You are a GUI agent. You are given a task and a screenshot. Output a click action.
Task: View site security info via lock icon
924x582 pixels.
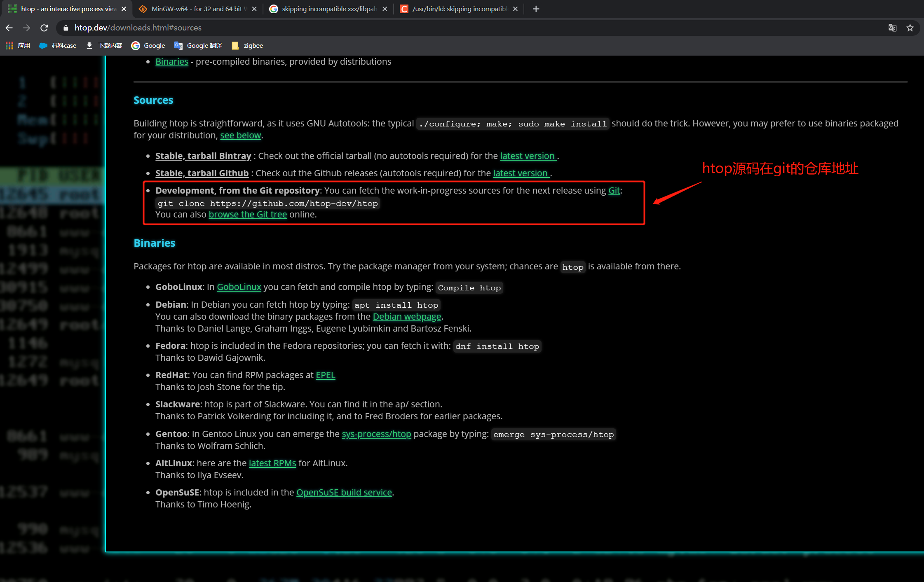coord(65,28)
